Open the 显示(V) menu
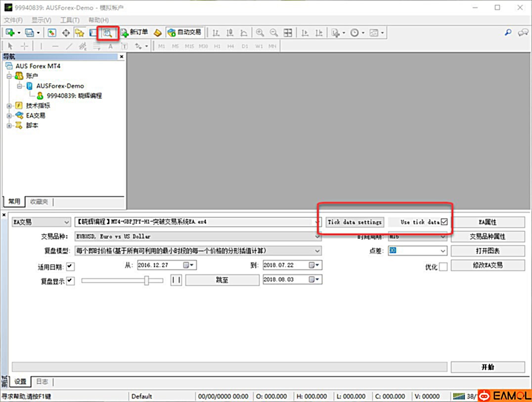This screenshot has width=532, height=402. 42,20
